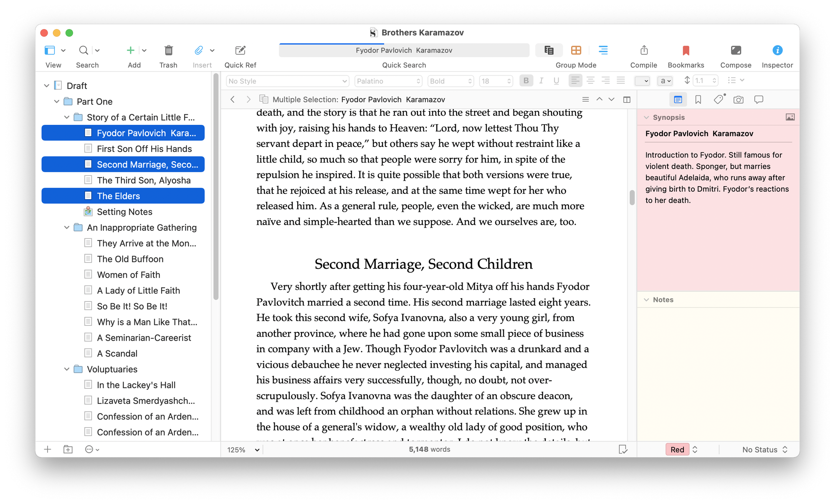835x504 pixels.
Task: Toggle the Inspector panel
Action: tap(777, 51)
